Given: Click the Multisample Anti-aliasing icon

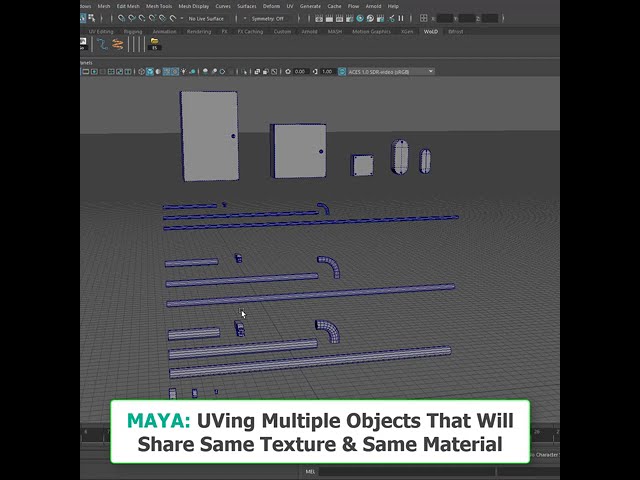Looking at the screenshot, I should 222,71.
